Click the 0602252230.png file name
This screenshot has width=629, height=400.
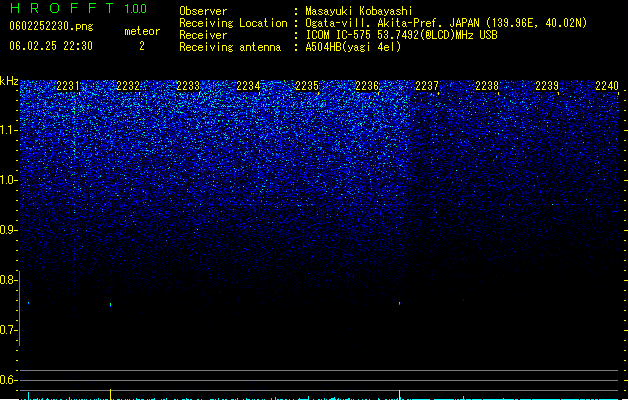coord(51,26)
